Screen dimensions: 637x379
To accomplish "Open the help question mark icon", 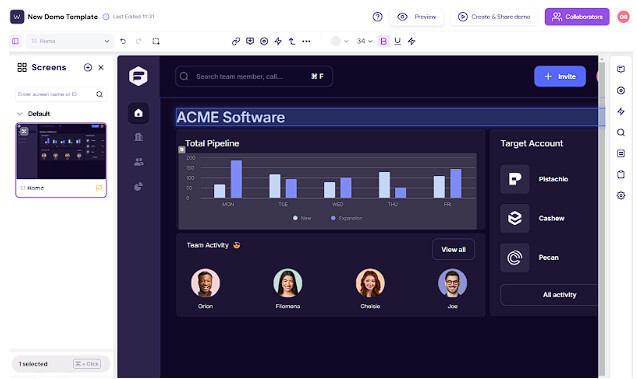I will pyautogui.click(x=377, y=17).
